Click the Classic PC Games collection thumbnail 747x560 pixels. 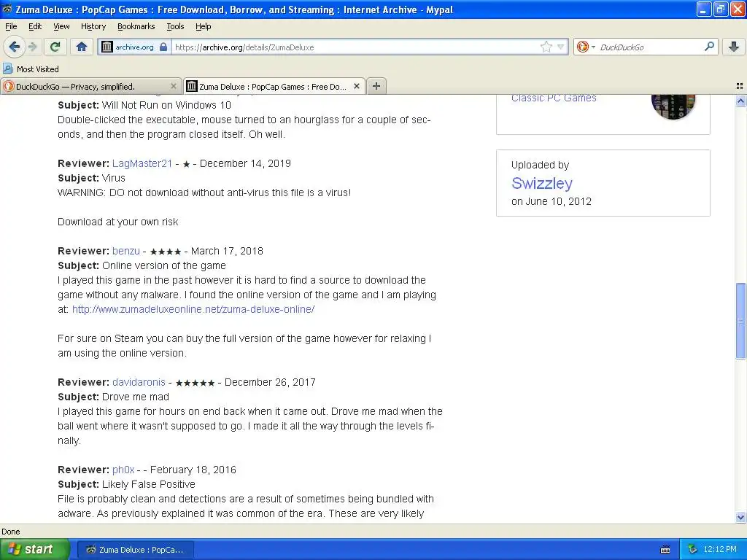click(673, 106)
